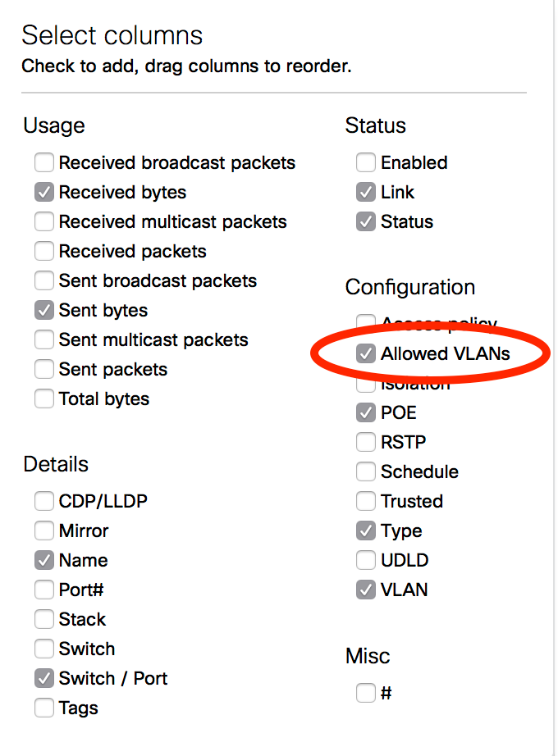Uncheck the Name column checkbox

pos(44,560)
